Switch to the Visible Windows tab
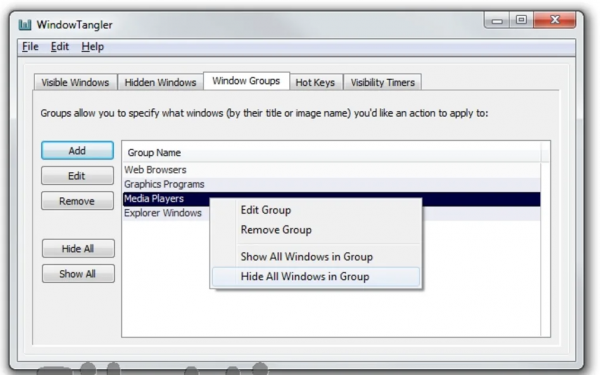The width and height of the screenshot is (600, 375). (75, 82)
